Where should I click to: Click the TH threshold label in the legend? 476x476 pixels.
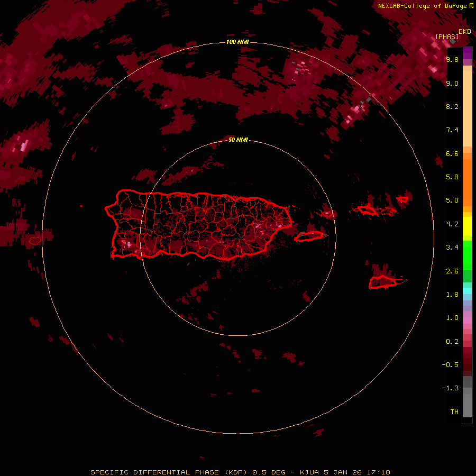click(x=454, y=412)
